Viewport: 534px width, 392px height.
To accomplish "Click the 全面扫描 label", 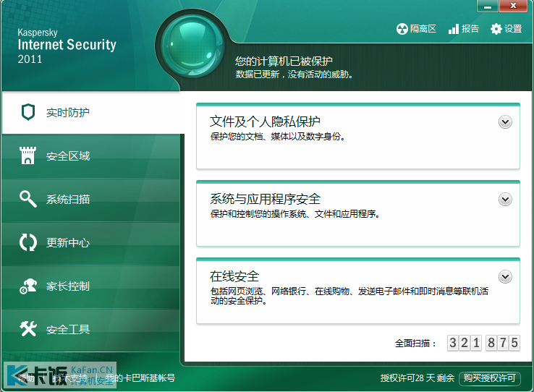I will 415,344.
